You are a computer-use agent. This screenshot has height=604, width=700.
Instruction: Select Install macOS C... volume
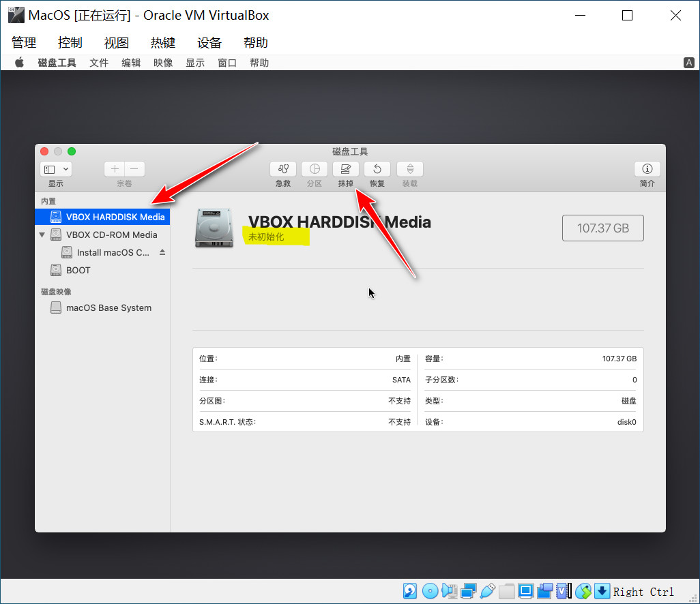113,252
